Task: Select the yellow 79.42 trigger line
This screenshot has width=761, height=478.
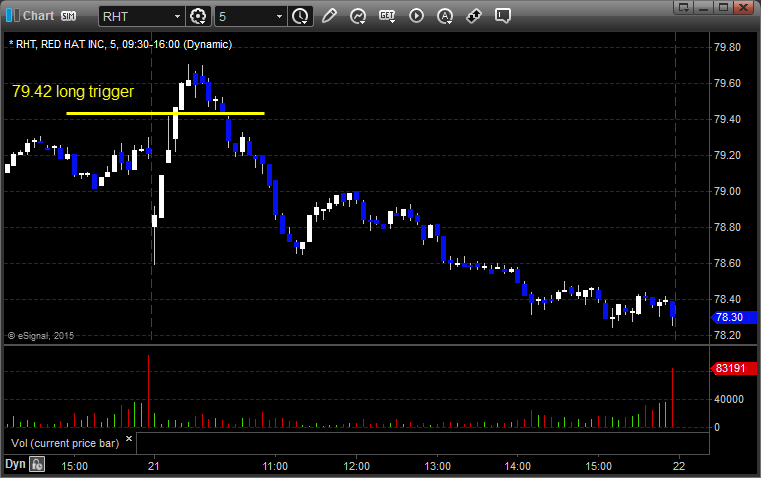Action: (165, 114)
